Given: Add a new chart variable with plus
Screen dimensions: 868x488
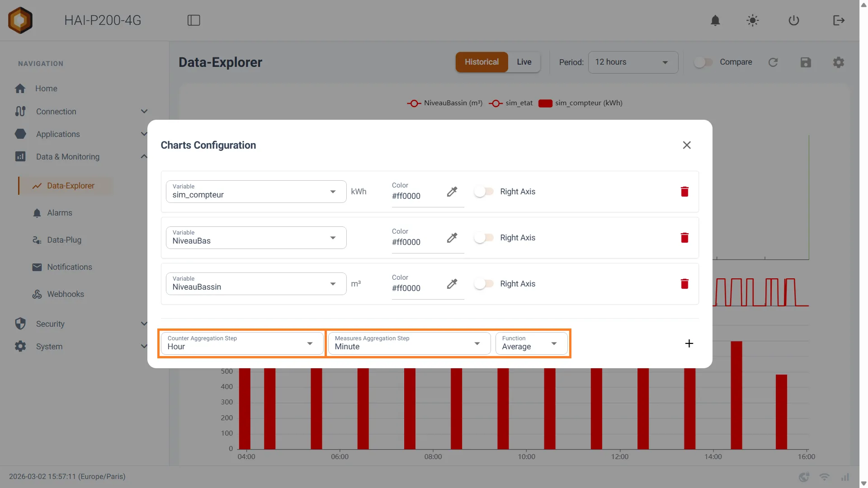Looking at the screenshot, I should [689, 343].
